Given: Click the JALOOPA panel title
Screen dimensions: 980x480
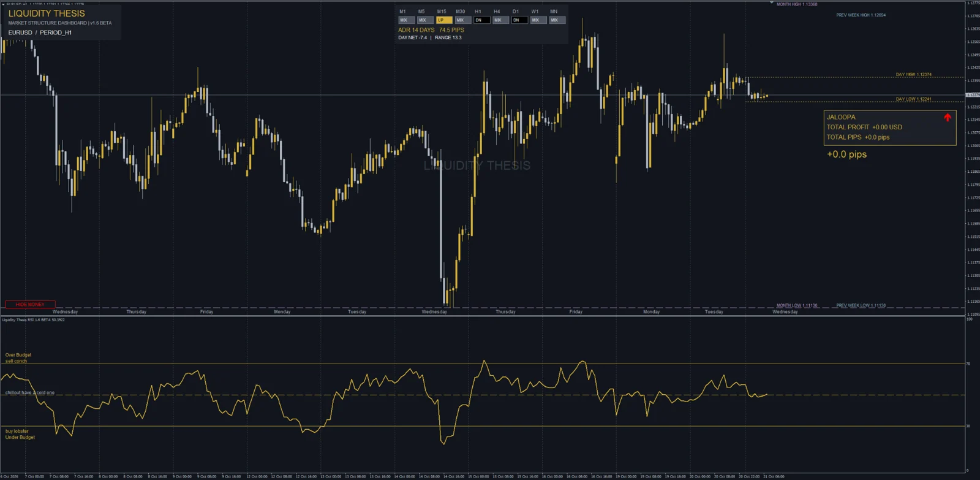Looking at the screenshot, I should coord(841,117).
